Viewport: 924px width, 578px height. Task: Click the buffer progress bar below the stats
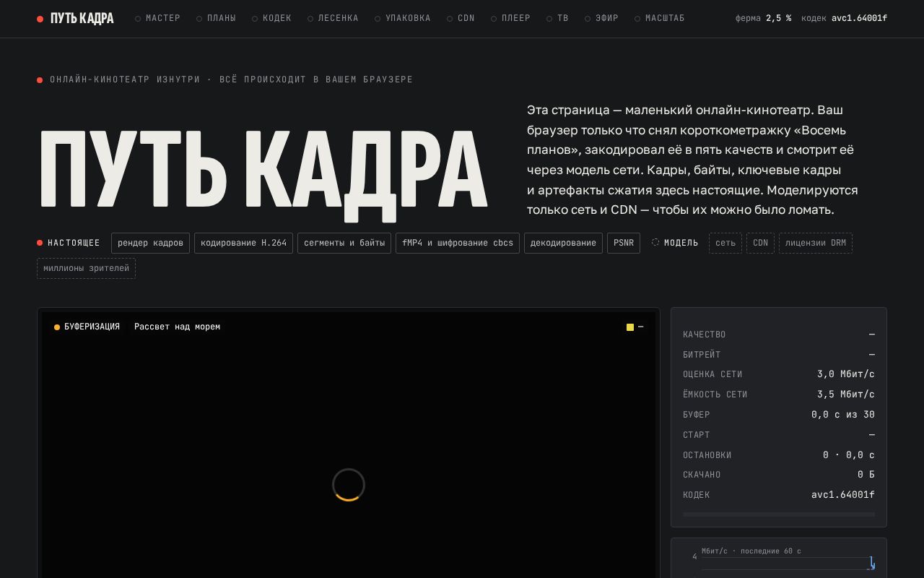click(779, 514)
